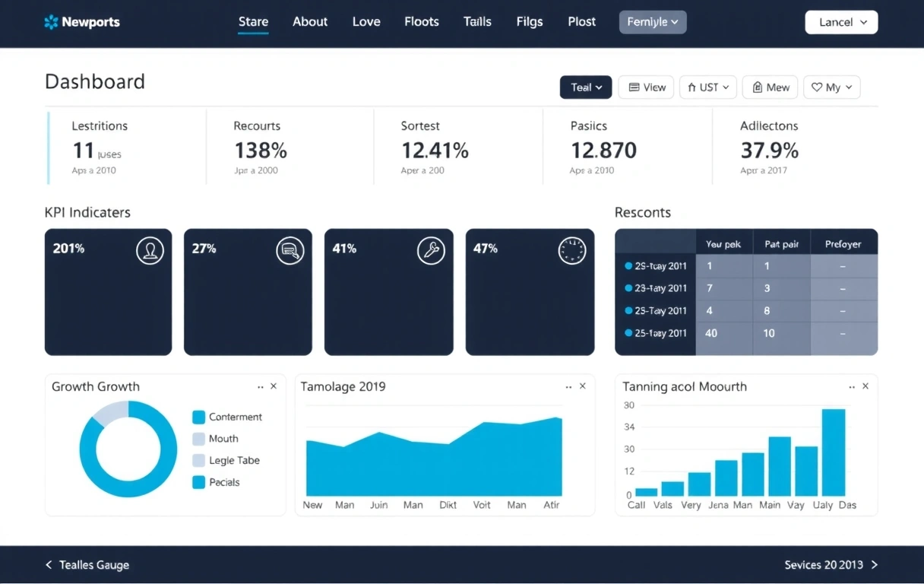Toggle the Pacials legend item
Screen dimensions: 924x584
pos(220,482)
